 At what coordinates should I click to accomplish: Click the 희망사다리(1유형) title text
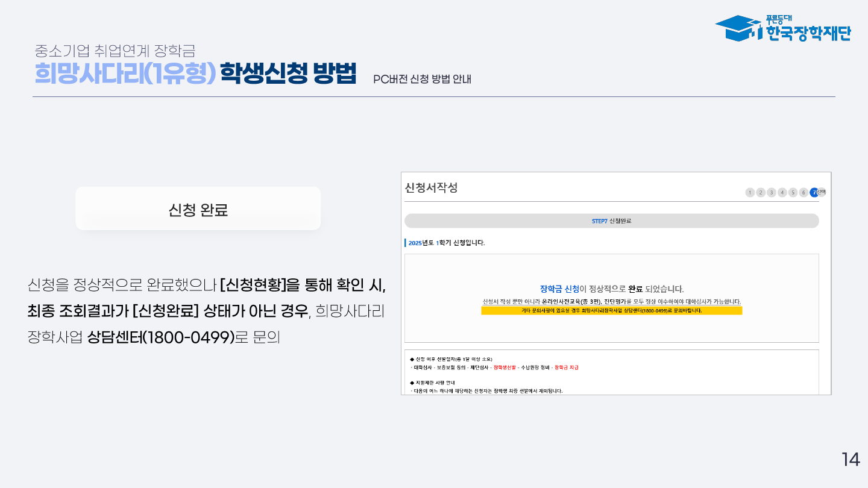pos(125,74)
